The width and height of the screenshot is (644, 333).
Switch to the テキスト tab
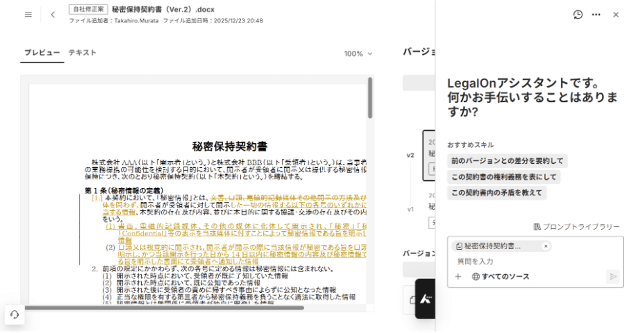82,53
